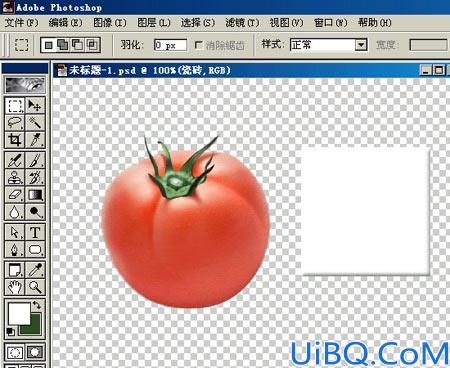Select the Airbrush tool
The width and height of the screenshot is (450, 368).
click(15, 160)
